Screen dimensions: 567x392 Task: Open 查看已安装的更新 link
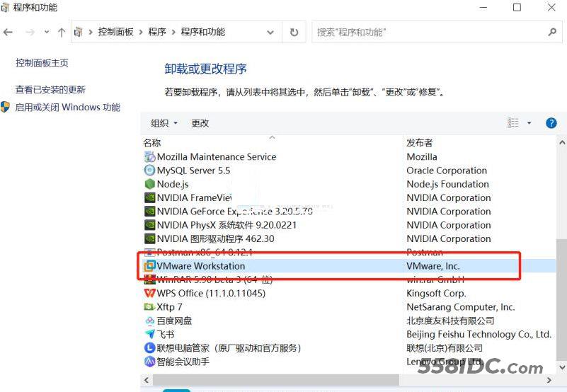click(x=50, y=90)
